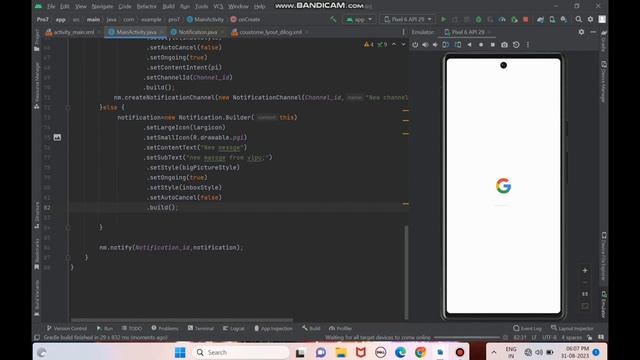Start the Debug app bug icon
Image resolution: width=640 pixels, height=360 pixels.
(478, 19)
